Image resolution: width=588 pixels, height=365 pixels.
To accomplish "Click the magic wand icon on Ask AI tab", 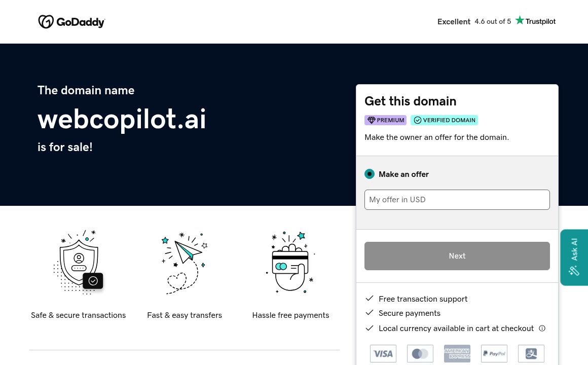I will pyautogui.click(x=574, y=270).
